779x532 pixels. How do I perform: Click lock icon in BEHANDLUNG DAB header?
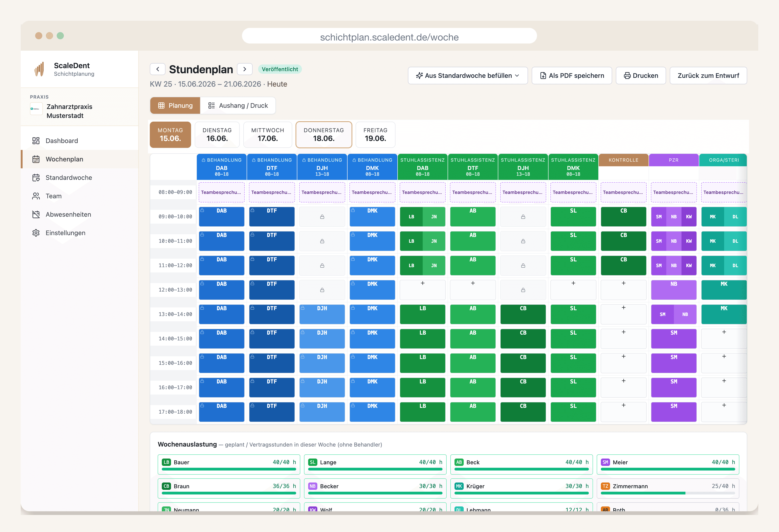(204, 160)
